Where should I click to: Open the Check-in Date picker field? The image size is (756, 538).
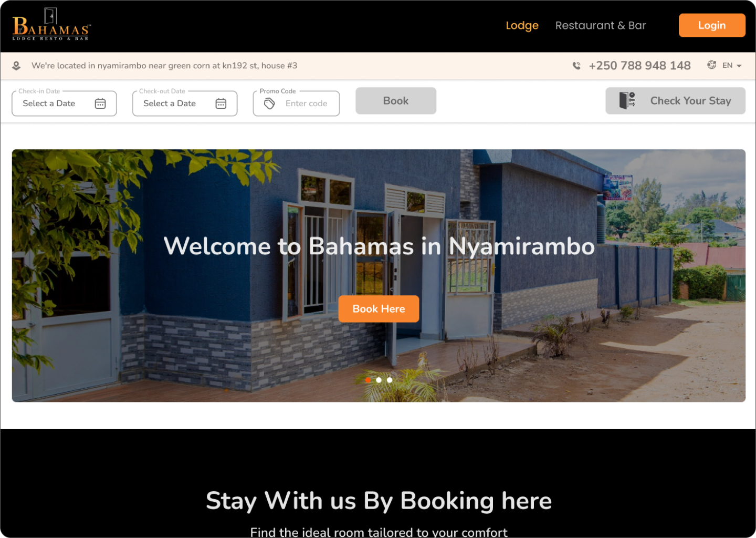point(64,103)
